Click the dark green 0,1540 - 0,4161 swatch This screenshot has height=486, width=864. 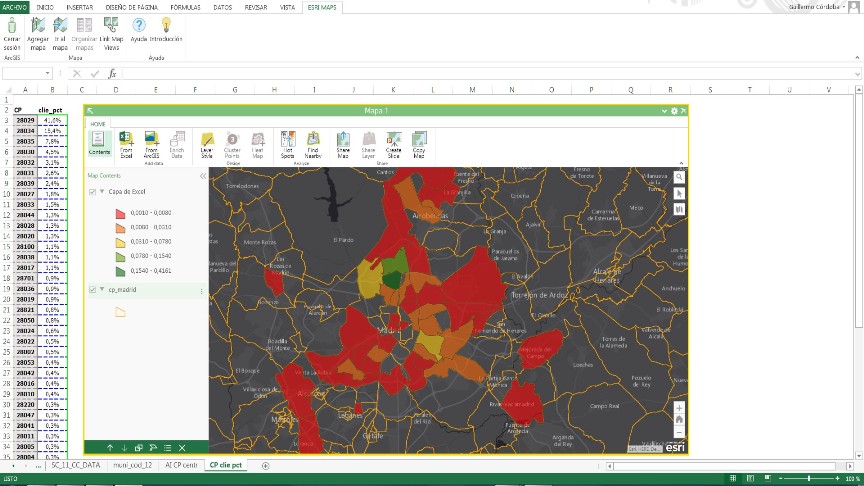tap(120, 271)
